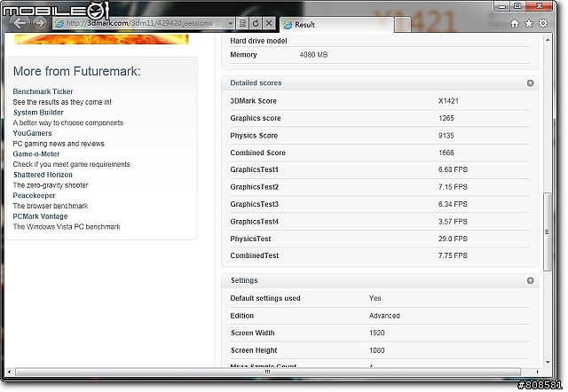Collapse the Detailed scores section
Viewport: 568px width, 392px height.
[x=531, y=83]
